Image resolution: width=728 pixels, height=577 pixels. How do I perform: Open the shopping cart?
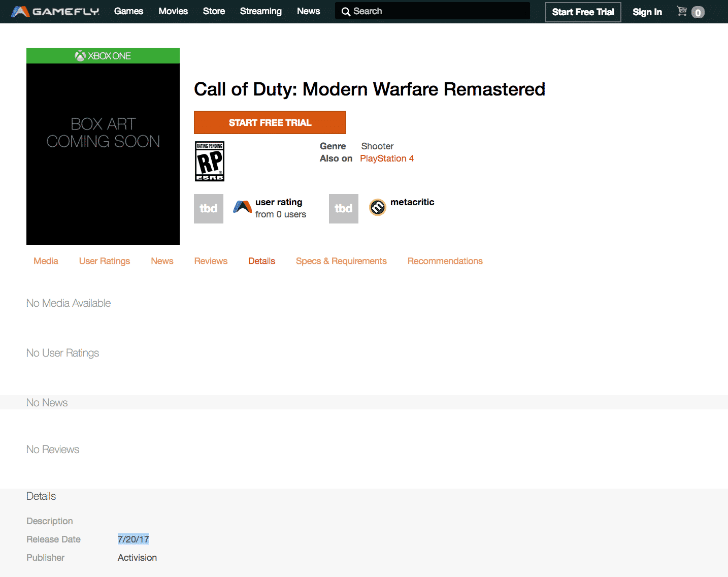tap(682, 11)
